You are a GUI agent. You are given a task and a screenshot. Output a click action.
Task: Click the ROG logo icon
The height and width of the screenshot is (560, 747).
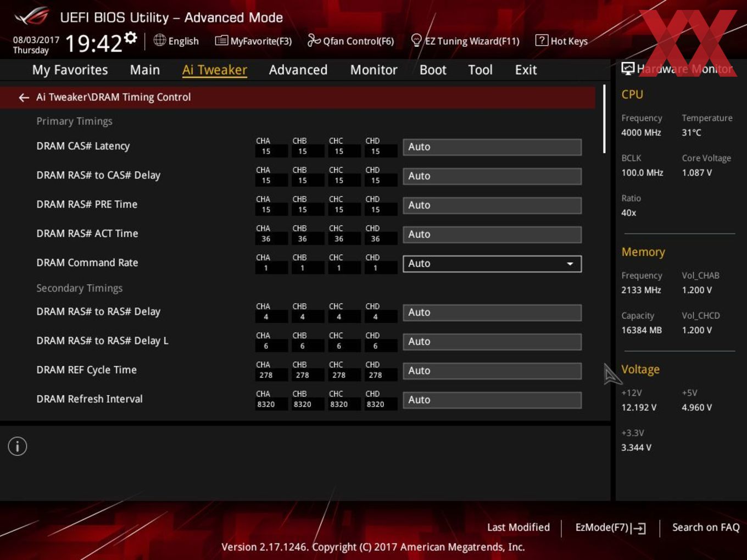click(x=32, y=16)
